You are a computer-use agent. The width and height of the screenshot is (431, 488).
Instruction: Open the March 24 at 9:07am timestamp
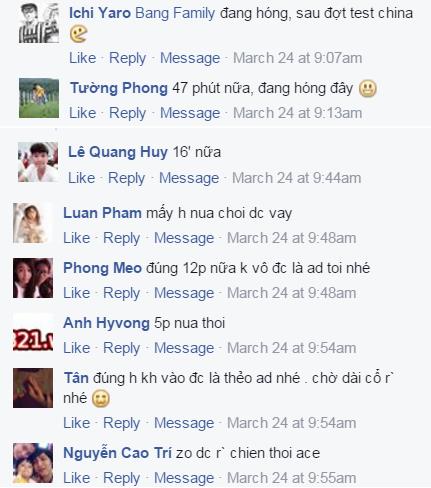coord(297,58)
